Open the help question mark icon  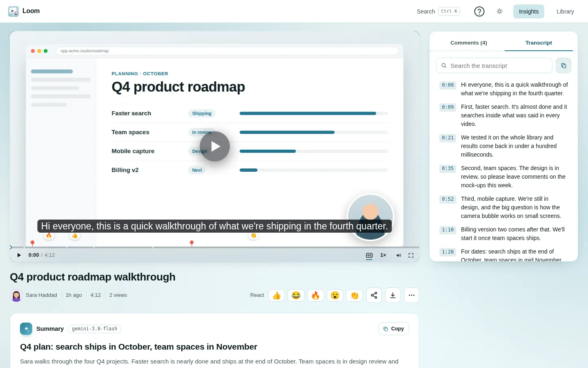point(479,11)
